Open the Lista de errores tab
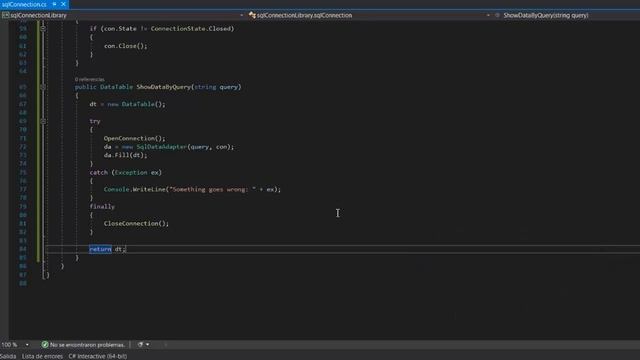The height and width of the screenshot is (360, 640). 42,356
